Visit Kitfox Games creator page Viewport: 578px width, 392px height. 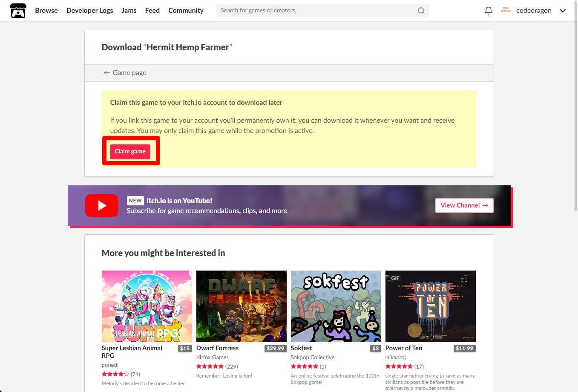tap(213, 357)
